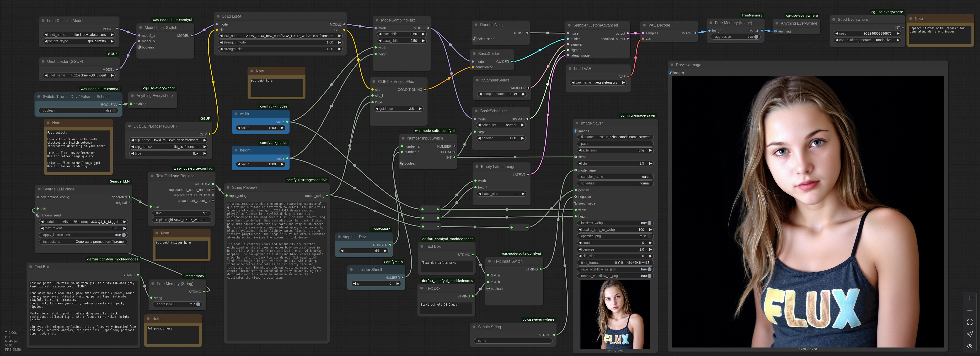Collapse the VAE Decode node dot

pos(644,25)
